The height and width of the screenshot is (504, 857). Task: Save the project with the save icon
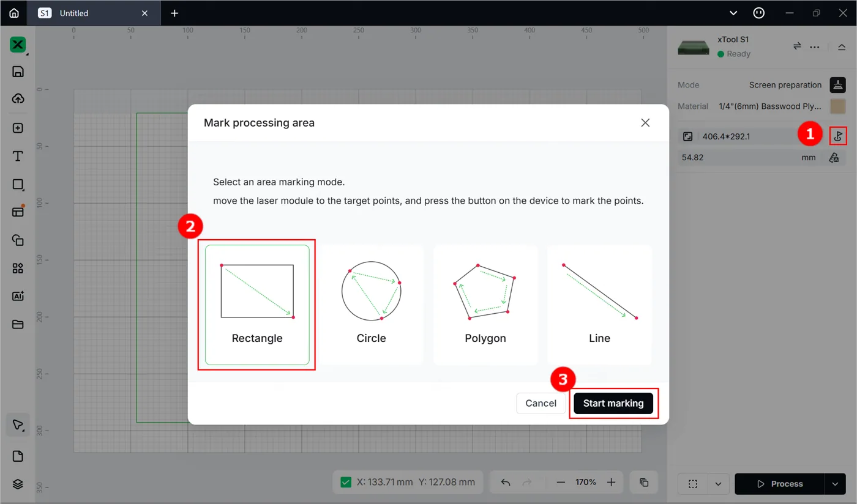(x=18, y=72)
